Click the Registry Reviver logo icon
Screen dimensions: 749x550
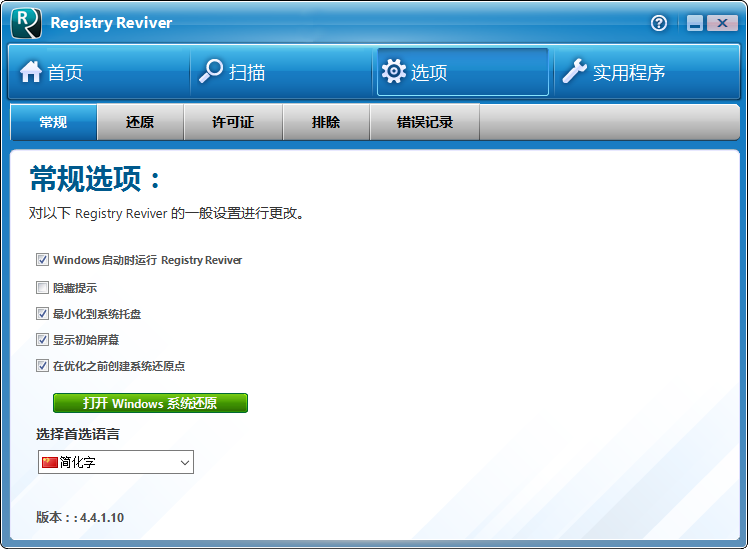(27, 23)
